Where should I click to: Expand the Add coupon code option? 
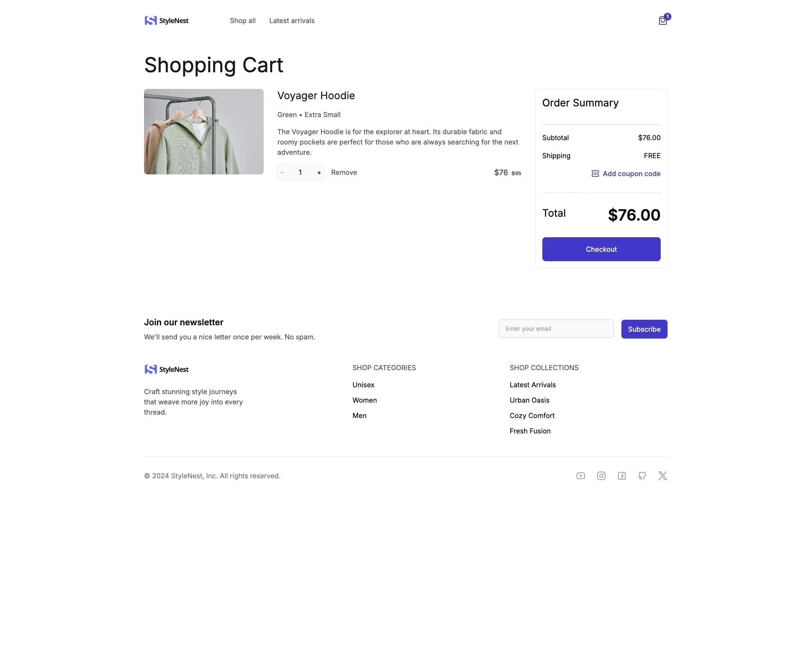(x=631, y=174)
